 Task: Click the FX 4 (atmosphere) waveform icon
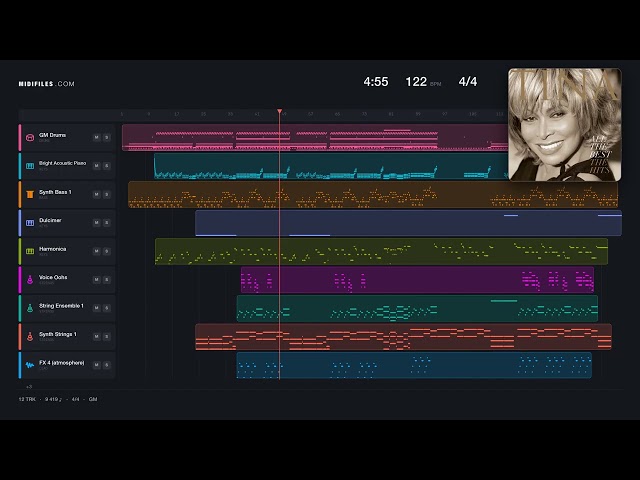(x=30, y=365)
